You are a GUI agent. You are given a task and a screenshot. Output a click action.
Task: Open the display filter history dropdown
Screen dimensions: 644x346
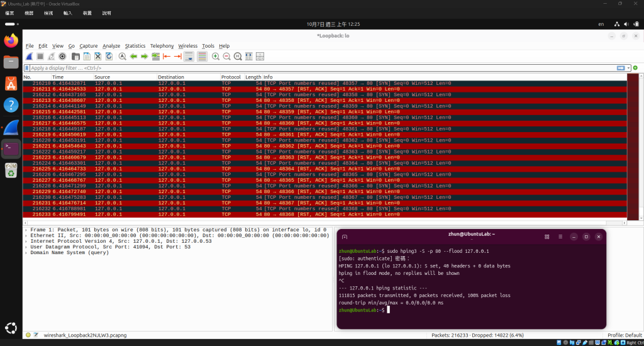[628, 68]
